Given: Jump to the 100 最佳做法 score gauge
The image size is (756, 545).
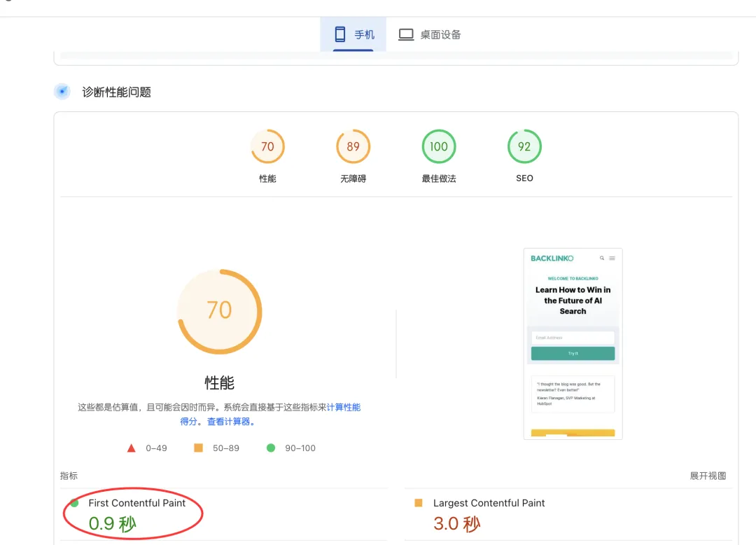Looking at the screenshot, I should point(439,147).
